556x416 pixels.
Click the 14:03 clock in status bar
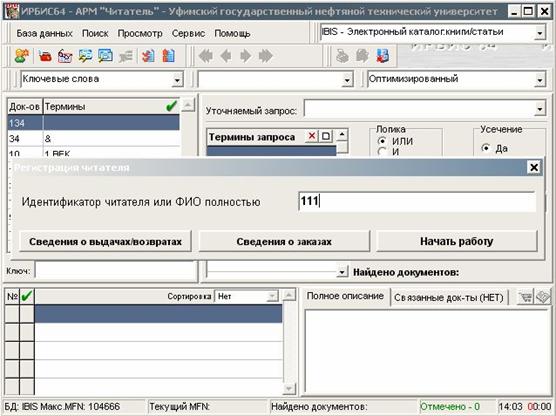pos(510,406)
